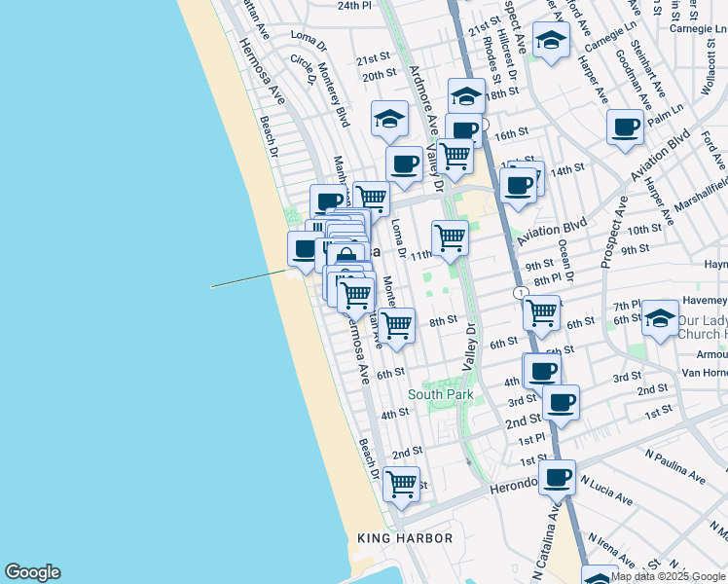
Task: Click the 8th Pl street label
Action: click(x=547, y=280)
